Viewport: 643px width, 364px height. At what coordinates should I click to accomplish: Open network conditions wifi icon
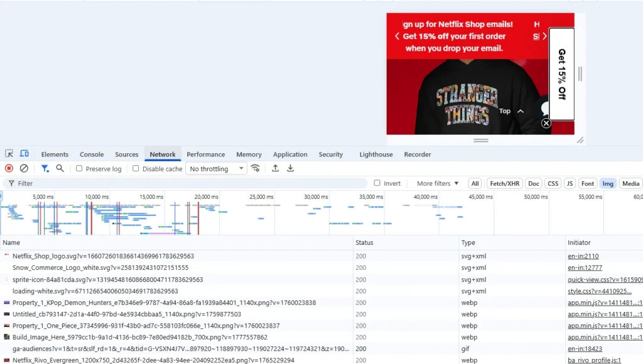point(256,168)
